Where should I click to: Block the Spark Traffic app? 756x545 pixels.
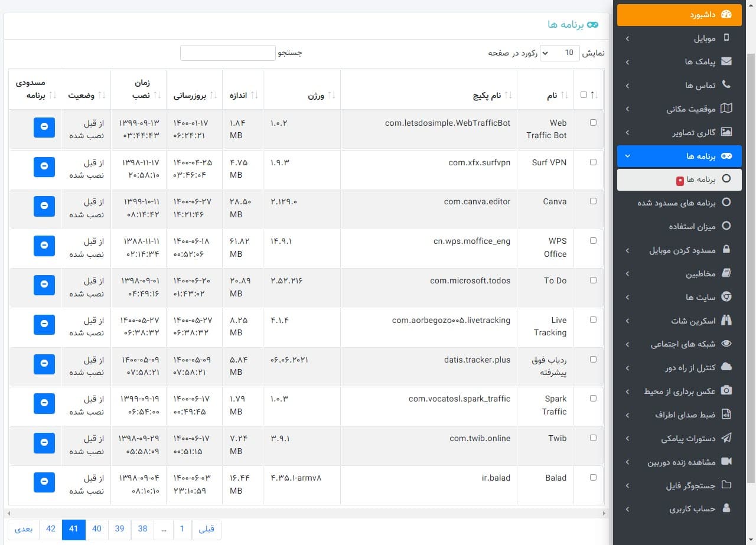coord(44,403)
